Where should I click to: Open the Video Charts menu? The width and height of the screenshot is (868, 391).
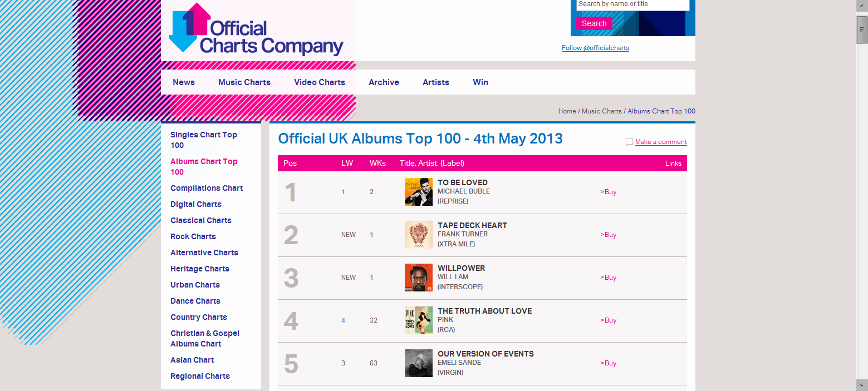(x=320, y=82)
